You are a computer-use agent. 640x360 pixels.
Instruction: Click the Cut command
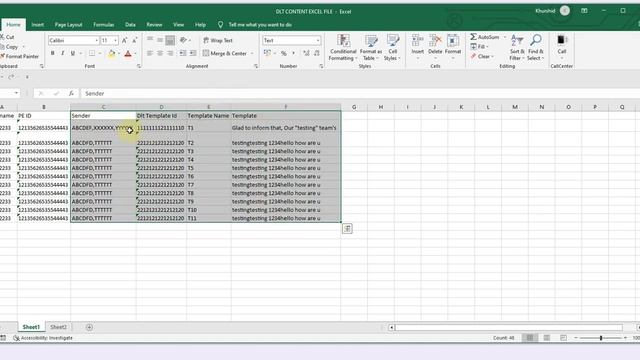click(7, 37)
